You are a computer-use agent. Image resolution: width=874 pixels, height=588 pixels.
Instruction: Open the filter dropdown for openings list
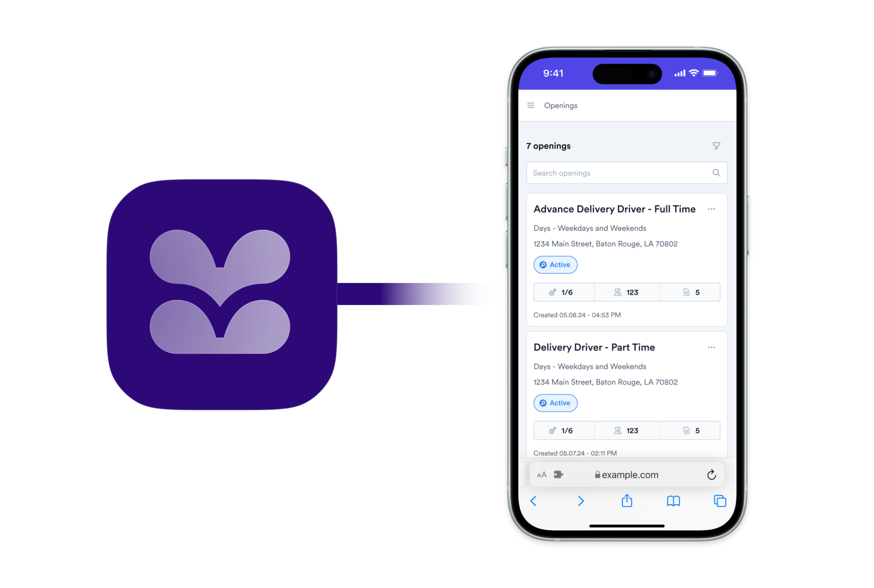716,146
